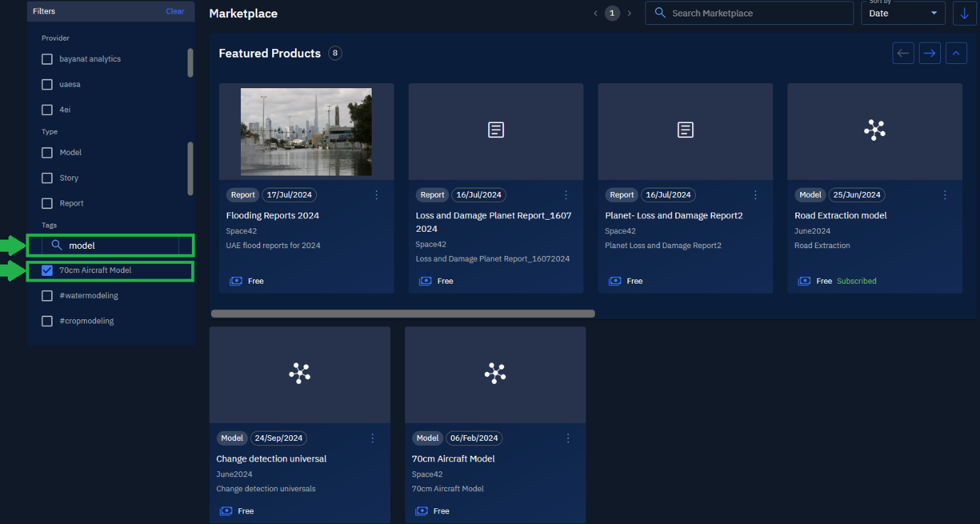
Task: Click the Clear filters link
Action: pyautogui.click(x=175, y=11)
